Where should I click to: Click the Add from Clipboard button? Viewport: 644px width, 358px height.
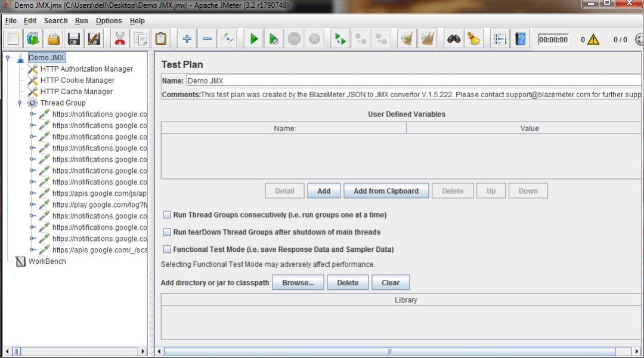(386, 191)
